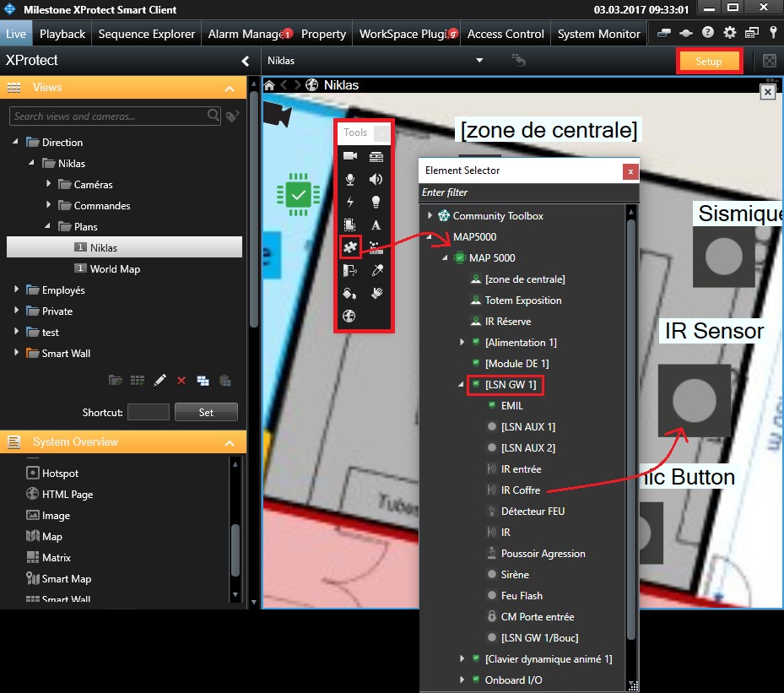Image resolution: width=784 pixels, height=693 pixels.
Task: Select the speaker tool in Tools palette
Action: click(376, 179)
